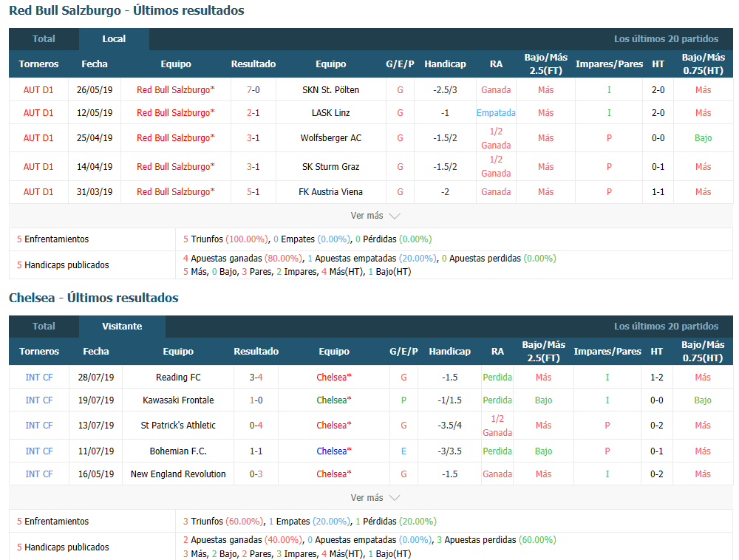
Task: Click Red Bull Salzburgo - Últimos resultados heading
Action: tap(127, 11)
